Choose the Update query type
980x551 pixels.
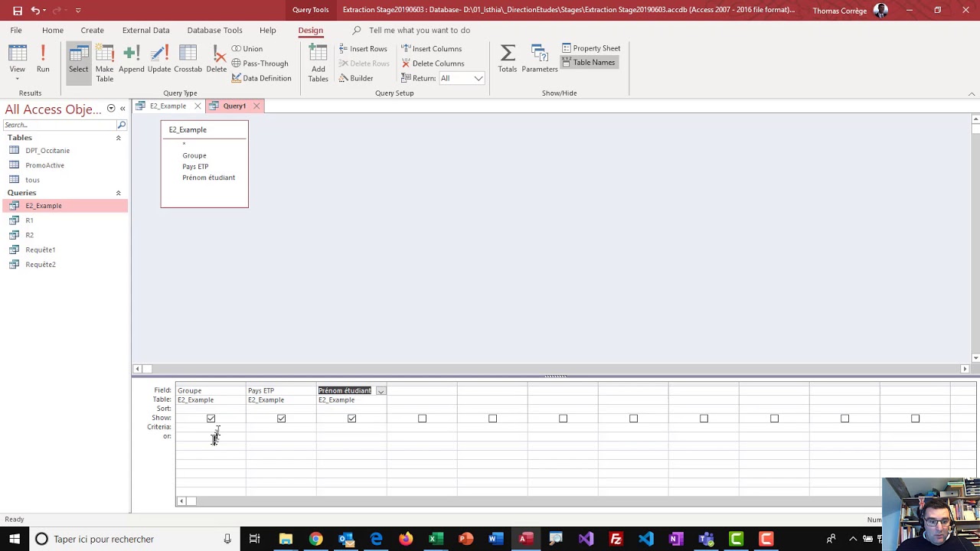[x=159, y=60]
